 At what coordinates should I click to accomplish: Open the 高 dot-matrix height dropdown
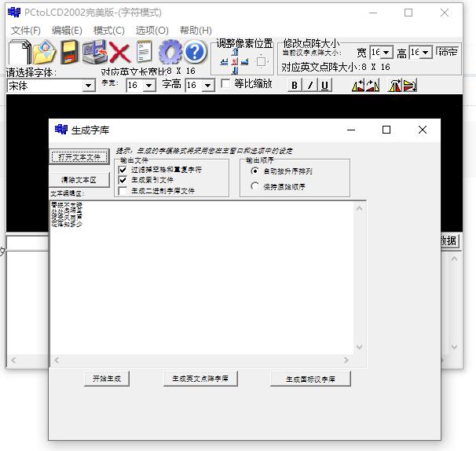[426, 53]
